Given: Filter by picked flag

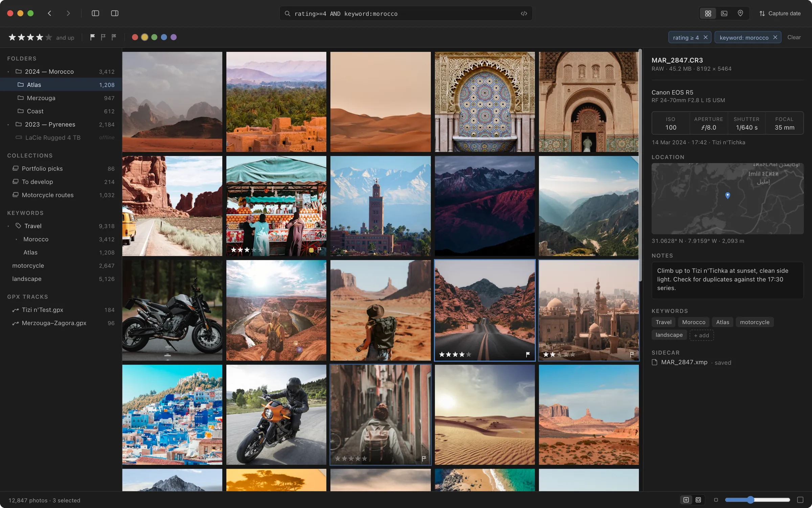Looking at the screenshot, I should click(x=92, y=37).
